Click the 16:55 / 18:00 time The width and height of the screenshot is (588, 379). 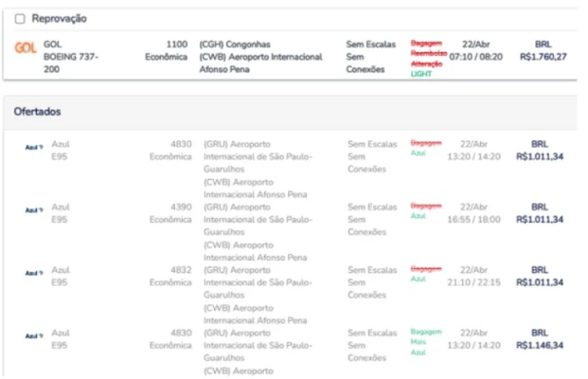pyautogui.click(x=473, y=220)
